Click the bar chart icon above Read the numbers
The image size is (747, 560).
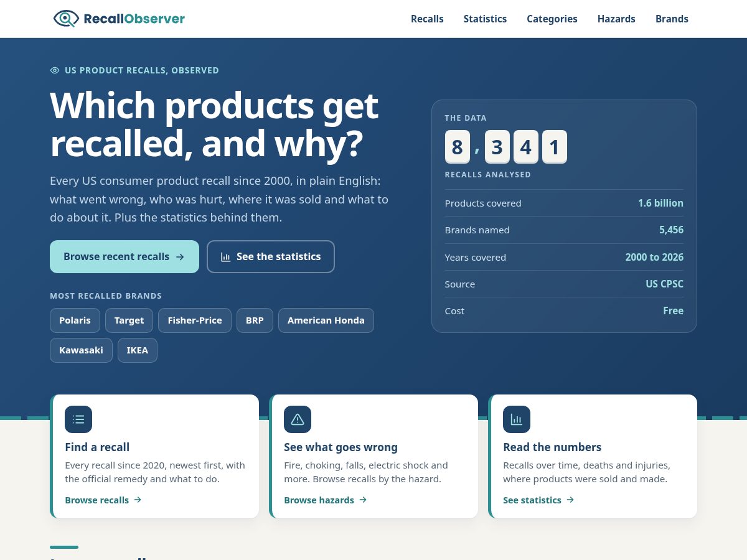[x=517, y=419]
